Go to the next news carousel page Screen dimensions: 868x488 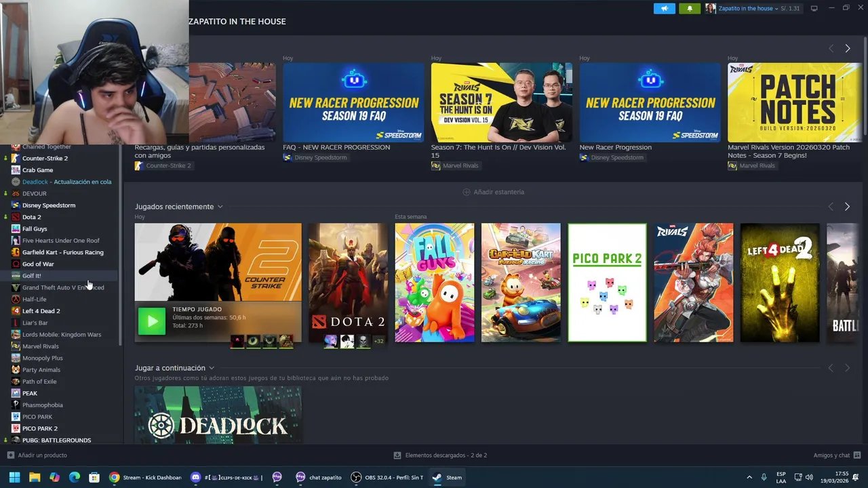pos(847,49)
